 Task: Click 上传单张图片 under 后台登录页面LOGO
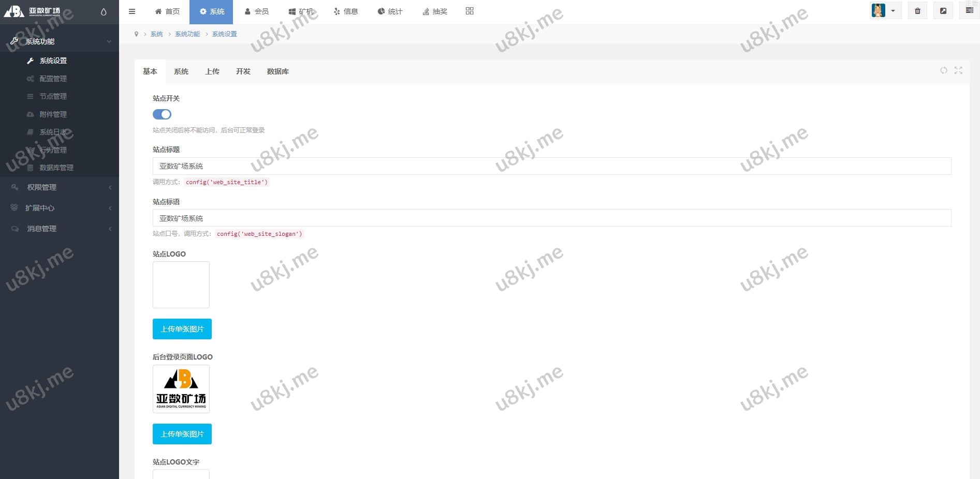pos(182,434)
